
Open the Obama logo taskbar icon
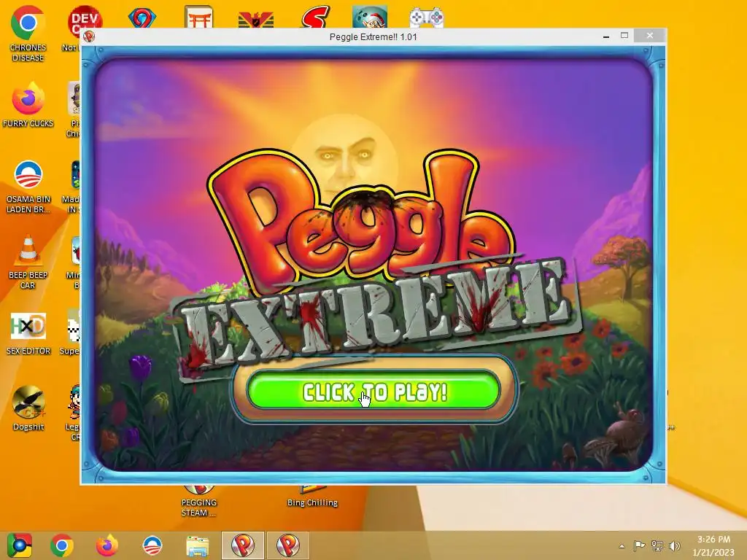coord(152,545)
